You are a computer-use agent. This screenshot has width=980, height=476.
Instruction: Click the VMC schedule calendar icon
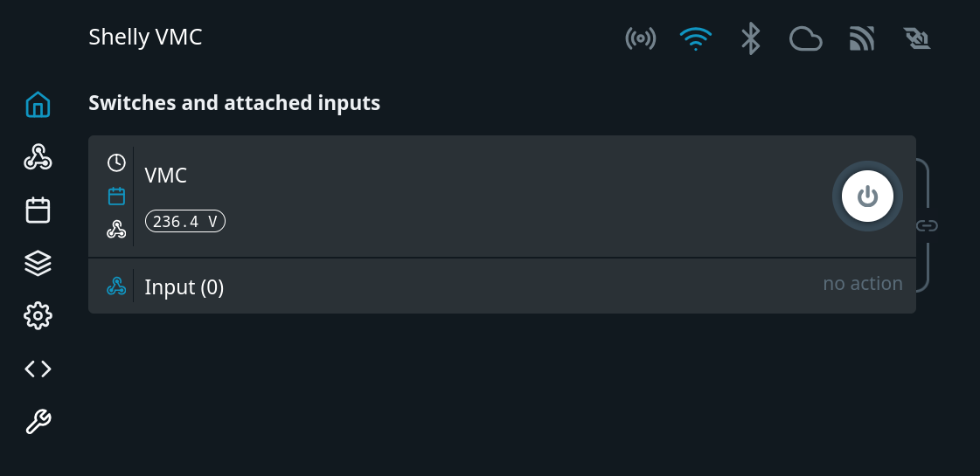point(116,196)
